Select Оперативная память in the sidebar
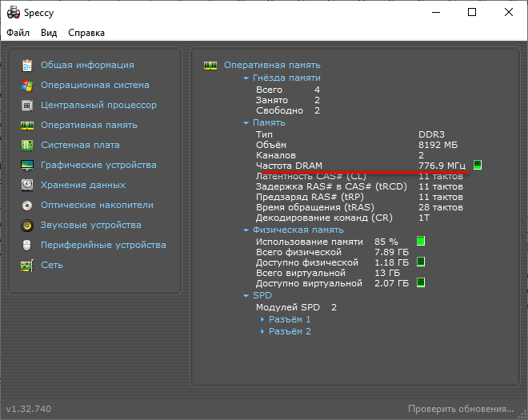The image size is (528, 420). point(89,125)
